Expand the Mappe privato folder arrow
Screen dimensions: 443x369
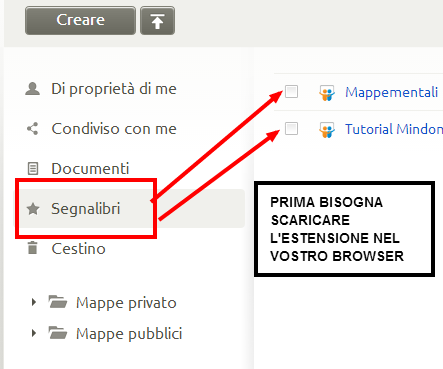tap(33, 302)
